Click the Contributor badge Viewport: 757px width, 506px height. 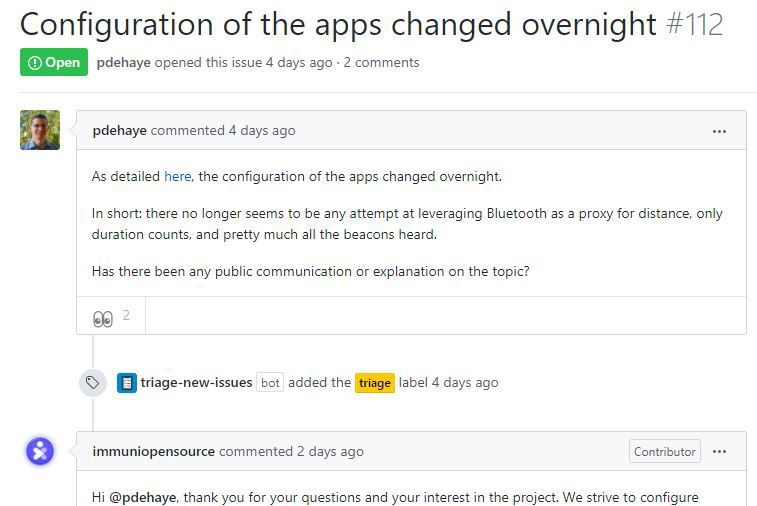coord(664,452)
